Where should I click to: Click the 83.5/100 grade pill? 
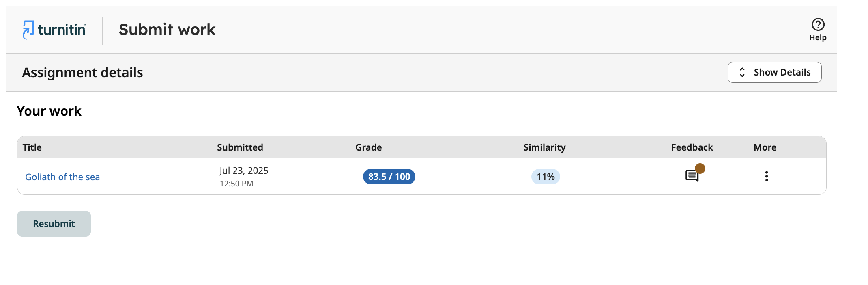(388, 177)
